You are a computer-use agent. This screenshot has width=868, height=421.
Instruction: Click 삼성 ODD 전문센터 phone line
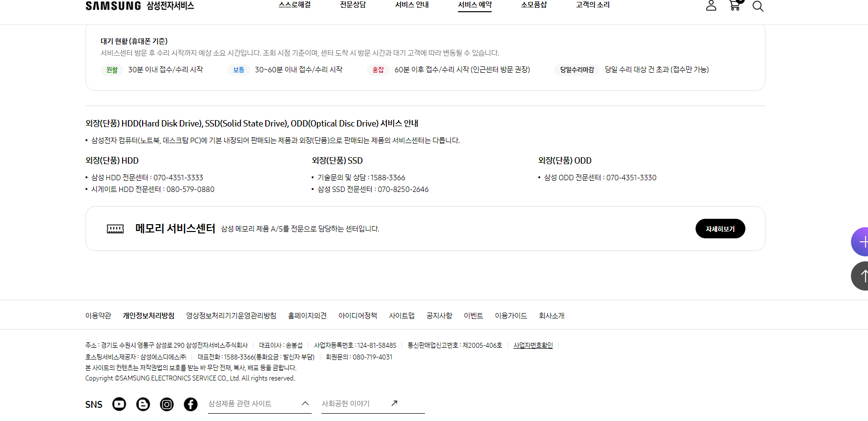pyautogui.click(x=600, y=178)
